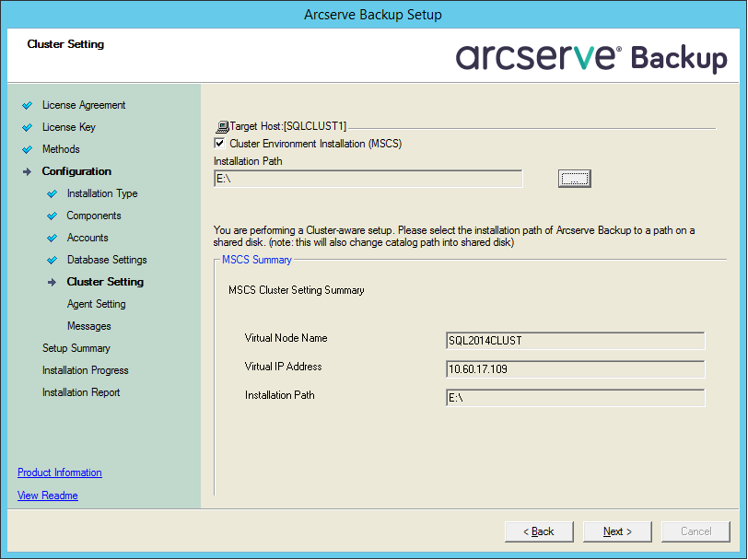
Task: Click the check icon next to Installation Type
Action: coord(53,193)
